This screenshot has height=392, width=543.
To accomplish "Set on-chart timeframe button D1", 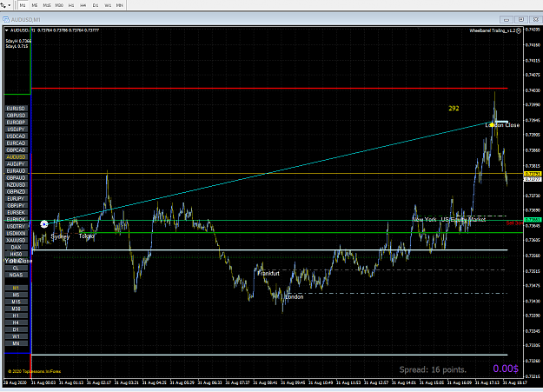I will (x=16, y=329).
